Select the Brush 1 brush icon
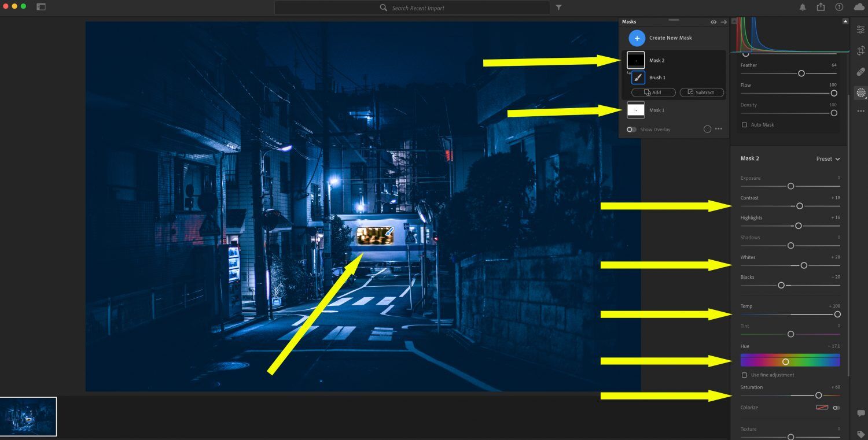 [x=638, y=77]
